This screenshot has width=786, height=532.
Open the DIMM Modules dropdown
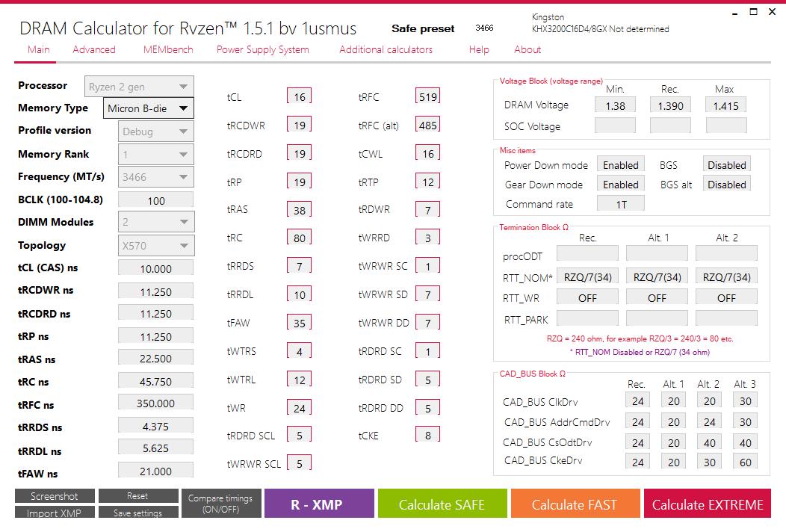tap(156, 222)
